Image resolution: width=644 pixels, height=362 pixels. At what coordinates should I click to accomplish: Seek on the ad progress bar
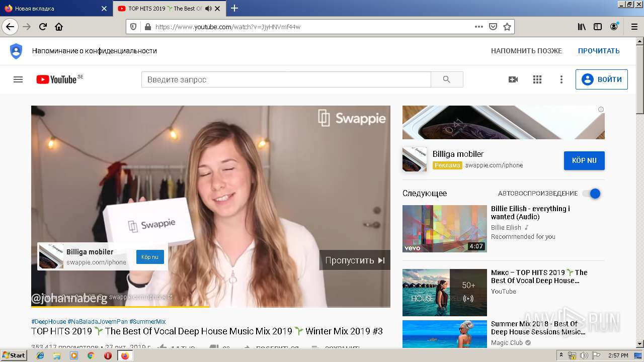[211, 306]
